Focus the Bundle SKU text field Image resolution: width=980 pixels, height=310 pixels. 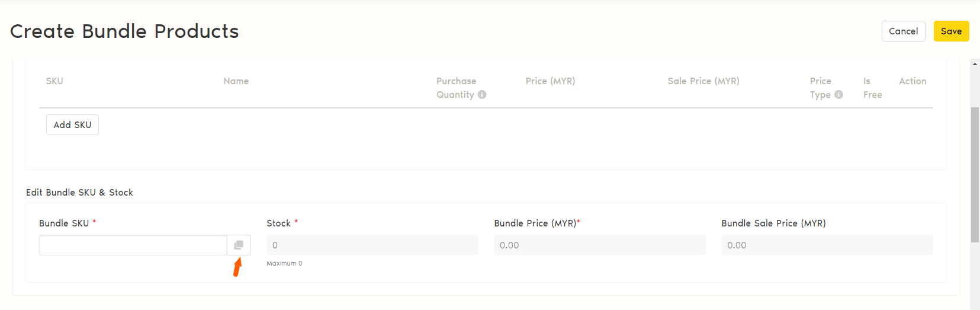(x=133, y=245)
